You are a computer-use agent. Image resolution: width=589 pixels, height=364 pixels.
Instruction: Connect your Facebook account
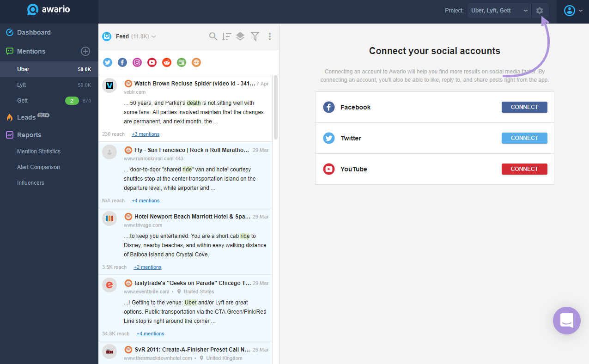pos(524,107)
